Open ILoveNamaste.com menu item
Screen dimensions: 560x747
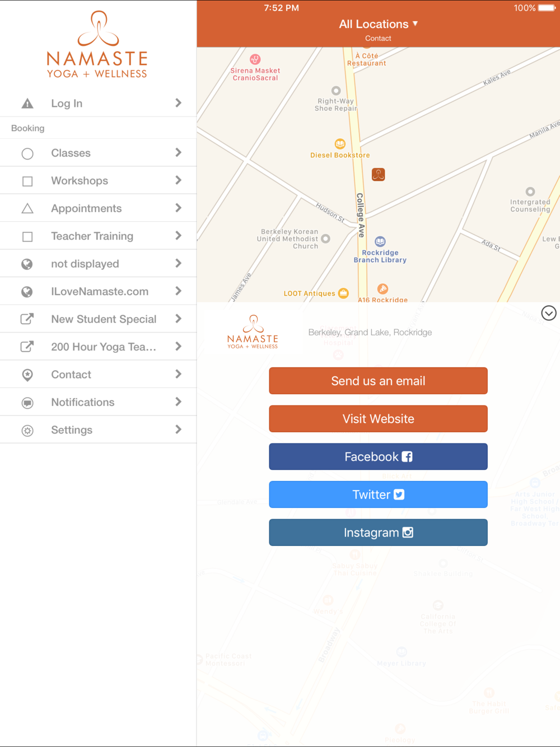pyautogui.click(x=98, y=291)
